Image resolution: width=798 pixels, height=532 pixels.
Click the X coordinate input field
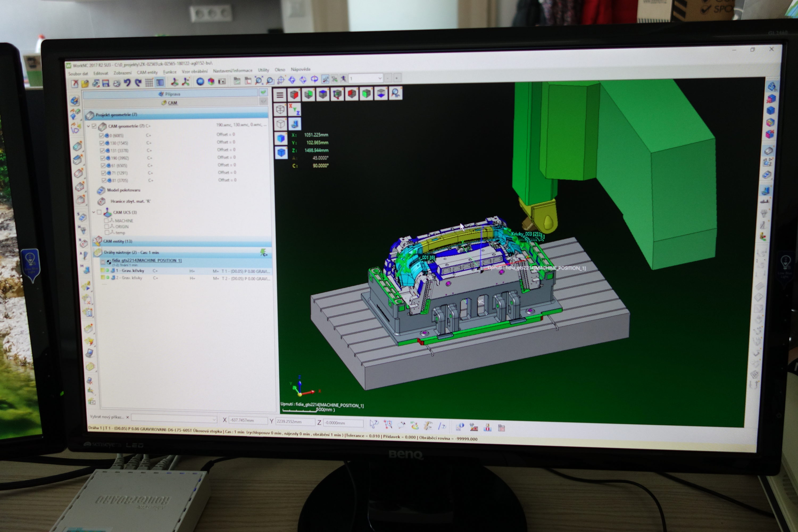(x=248, y=420)
